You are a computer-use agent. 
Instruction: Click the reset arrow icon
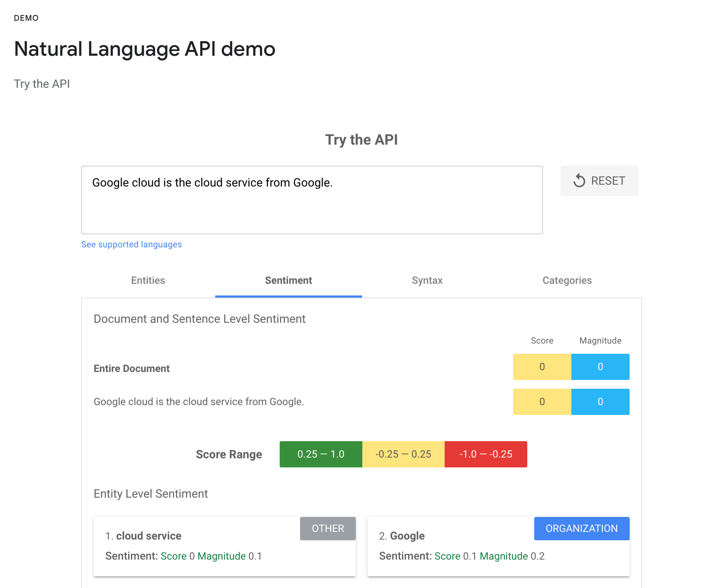pos(579,181)
